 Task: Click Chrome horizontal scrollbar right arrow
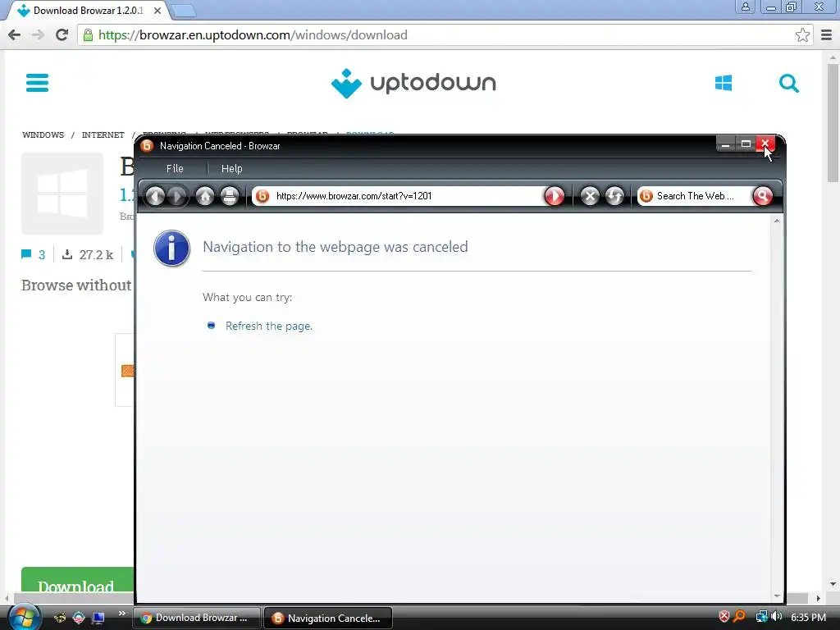[x=818, y=598]
